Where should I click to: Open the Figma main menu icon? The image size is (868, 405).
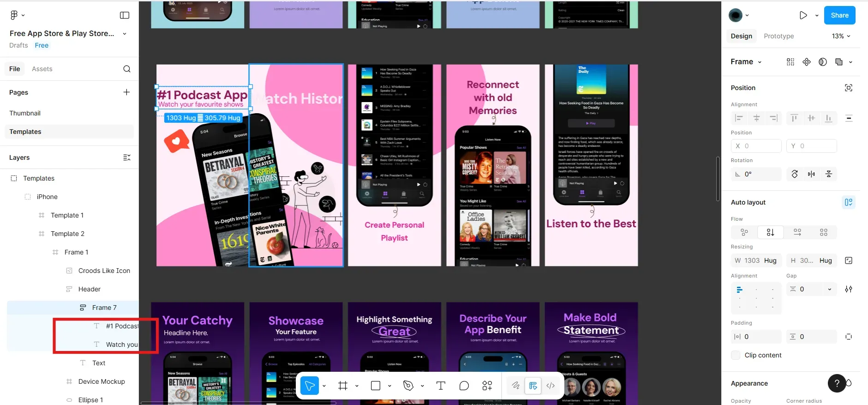point(14,15)
